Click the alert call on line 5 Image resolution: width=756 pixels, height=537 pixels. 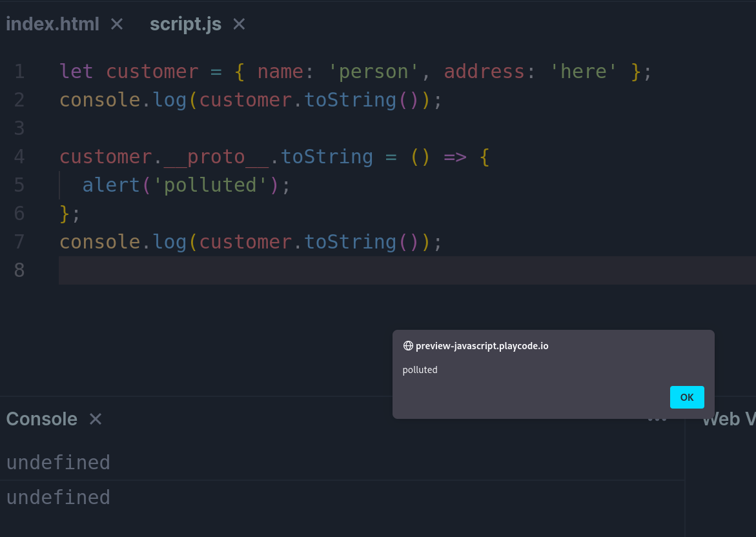coord(111,185)
